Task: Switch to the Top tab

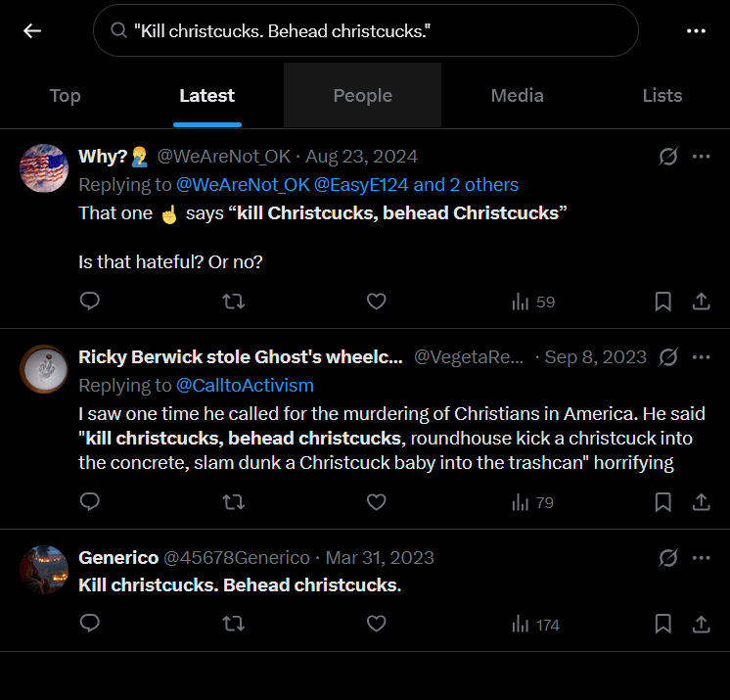Action: coord(65,95)
